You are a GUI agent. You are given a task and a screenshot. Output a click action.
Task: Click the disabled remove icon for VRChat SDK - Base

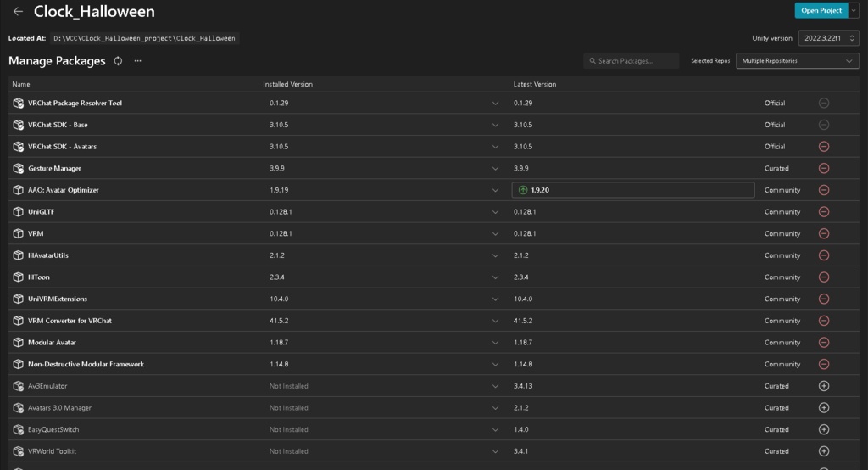(x=824, y=125)
